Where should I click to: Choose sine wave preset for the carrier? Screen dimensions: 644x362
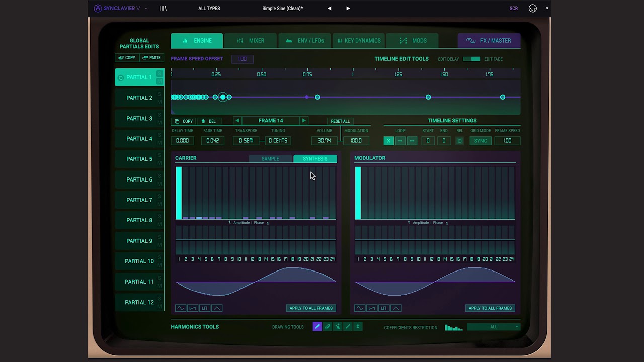click(180, 308)
